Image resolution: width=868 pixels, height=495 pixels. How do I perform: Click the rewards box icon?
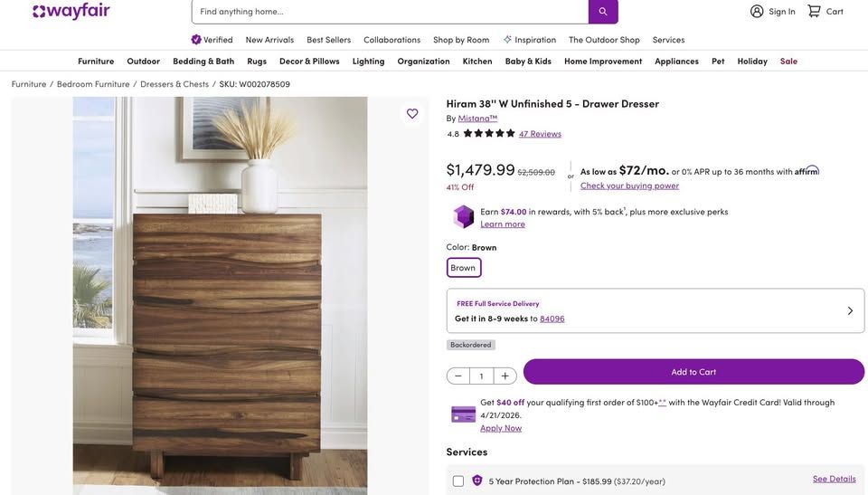coord(464,217)
